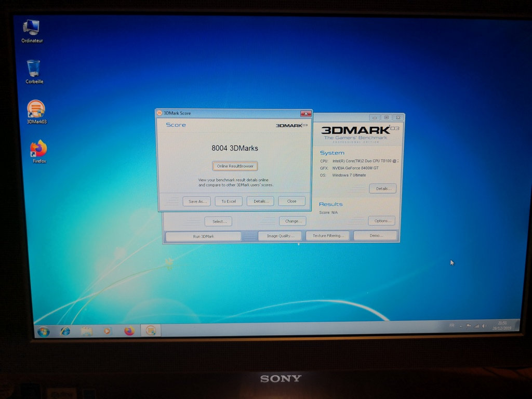This screenshot has height=399, width=532.
Task: Open Windows Explorer from the taskbar
Action: [87, 331]
